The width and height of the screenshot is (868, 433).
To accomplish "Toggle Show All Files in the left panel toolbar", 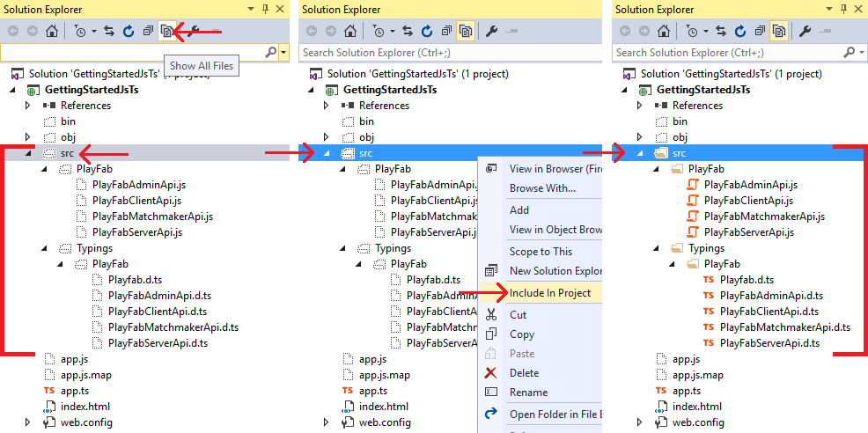I will (166, 32).
